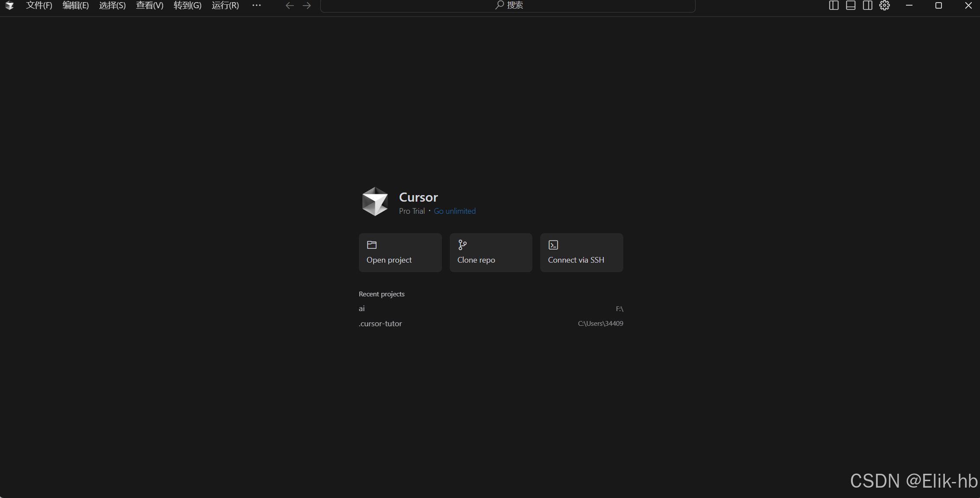
Task: Open the recent project .cursor-tutor
Action: click(380, 324)
